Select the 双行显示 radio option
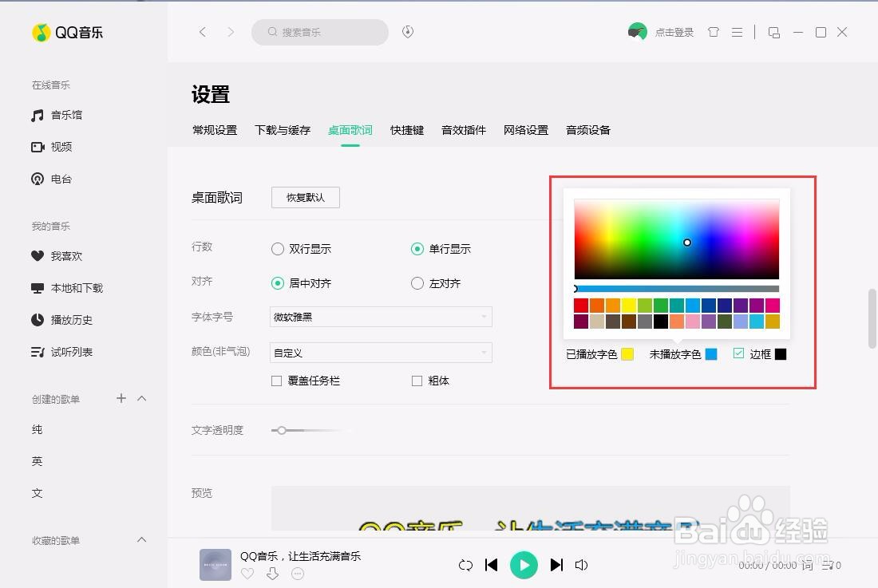This screenshot has height=588, width=878. [278, 249]
